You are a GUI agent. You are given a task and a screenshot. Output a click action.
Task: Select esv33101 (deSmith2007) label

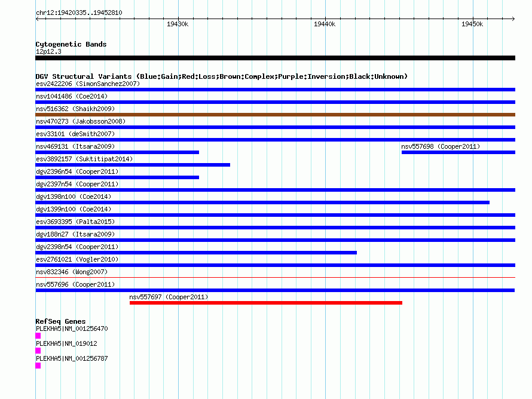point(75,134)
